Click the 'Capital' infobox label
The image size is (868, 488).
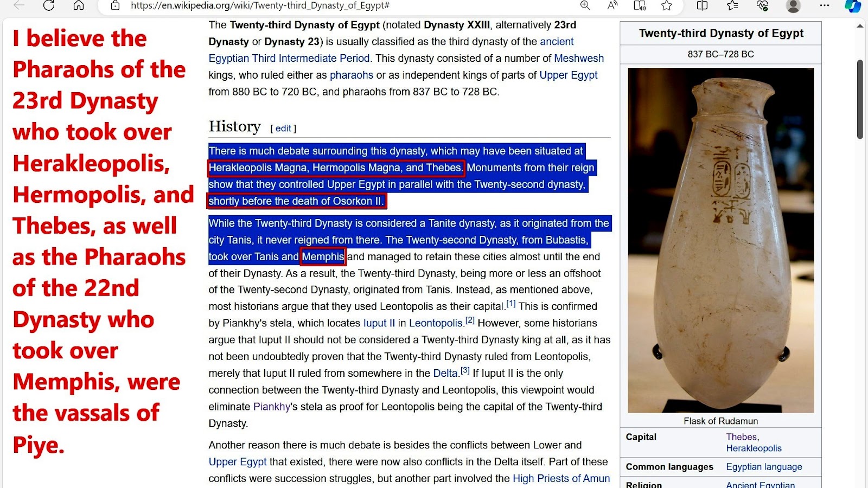point(641,437)
